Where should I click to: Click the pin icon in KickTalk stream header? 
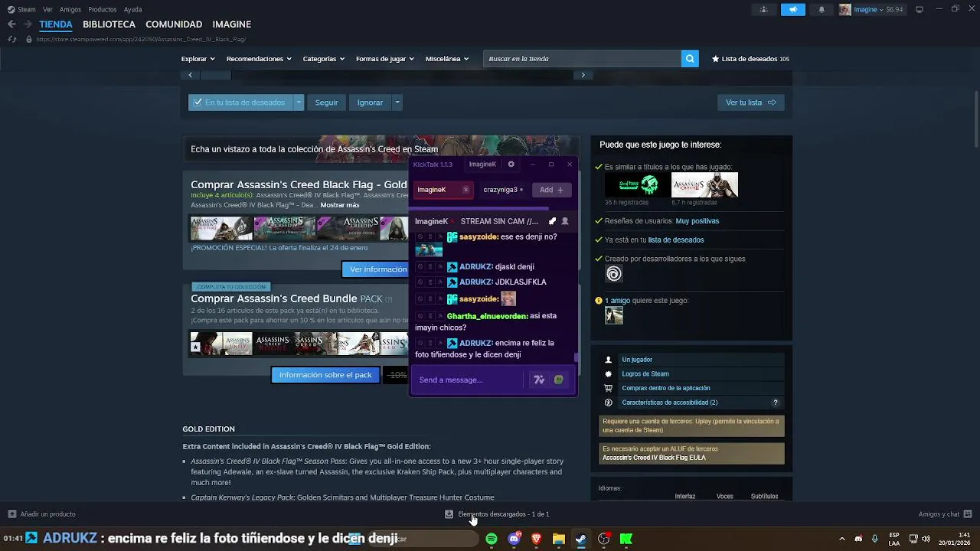pyautogui.click(x=552, y=221)
